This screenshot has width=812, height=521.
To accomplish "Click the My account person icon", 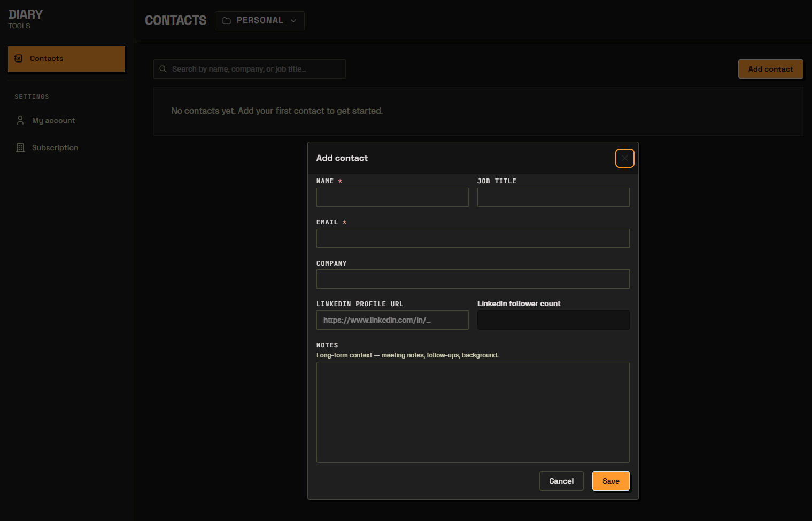I will click(20, 120).
